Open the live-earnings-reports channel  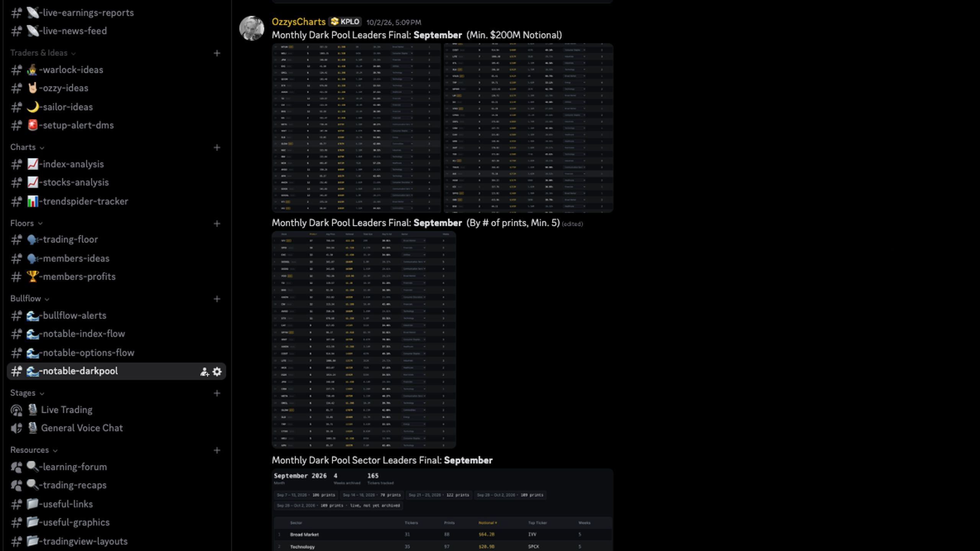116,13
